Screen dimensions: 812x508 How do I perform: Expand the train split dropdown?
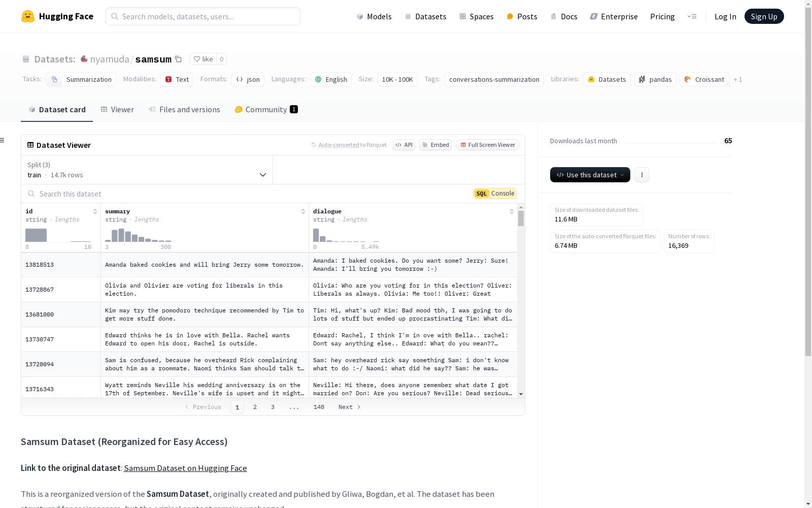[147, 170]
